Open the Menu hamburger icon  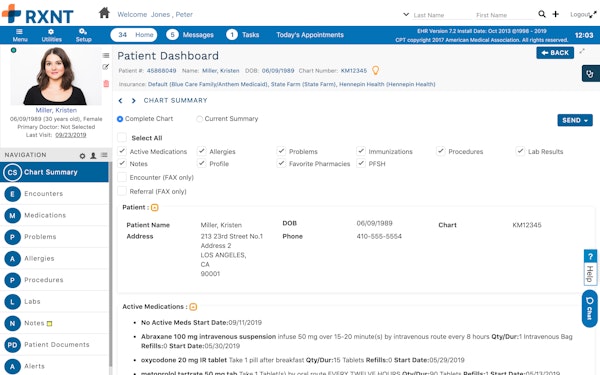pos(20,32)
